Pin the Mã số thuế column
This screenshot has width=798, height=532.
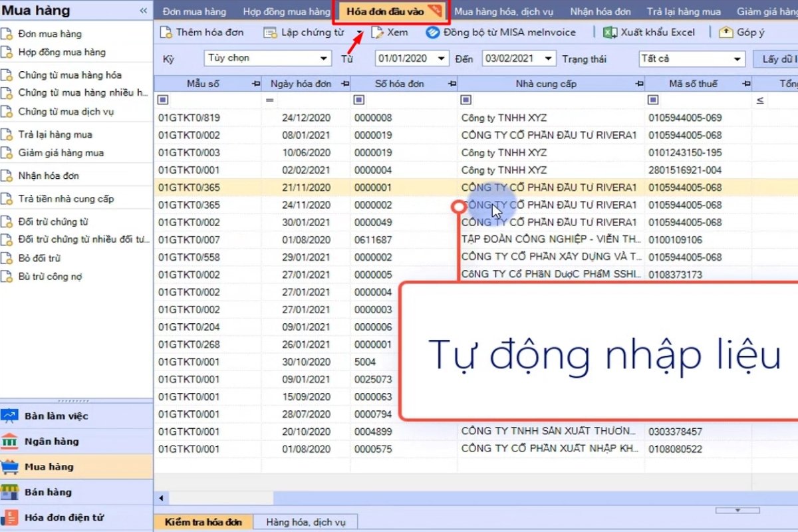[x=746, y=84]
